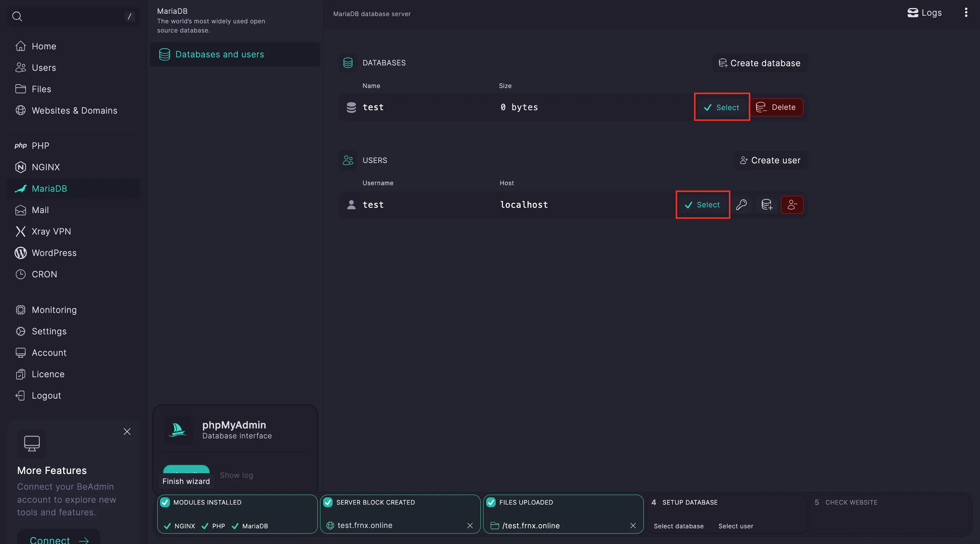Screen dimensions: 980x544
Task: Click the USERS section icon
Action: (348, 160)
